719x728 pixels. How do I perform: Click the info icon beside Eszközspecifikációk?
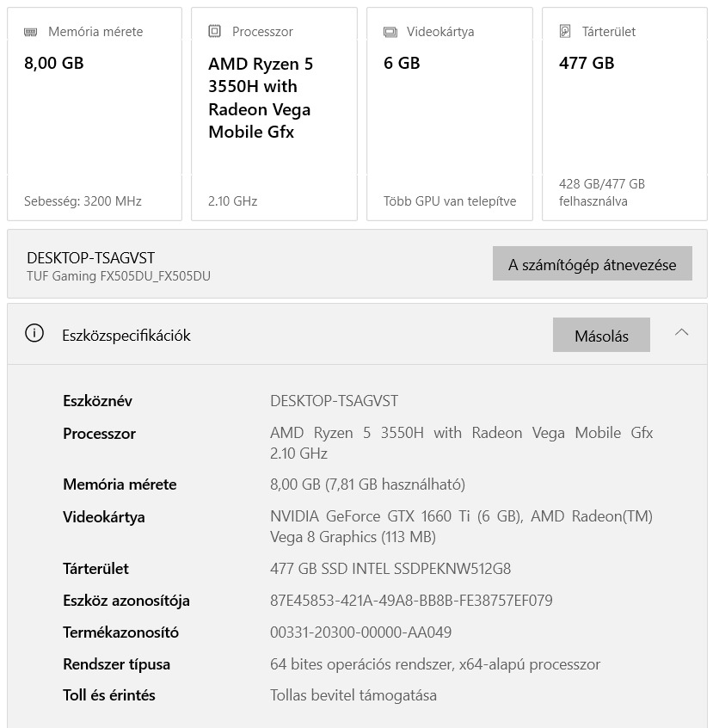[34, 334]
